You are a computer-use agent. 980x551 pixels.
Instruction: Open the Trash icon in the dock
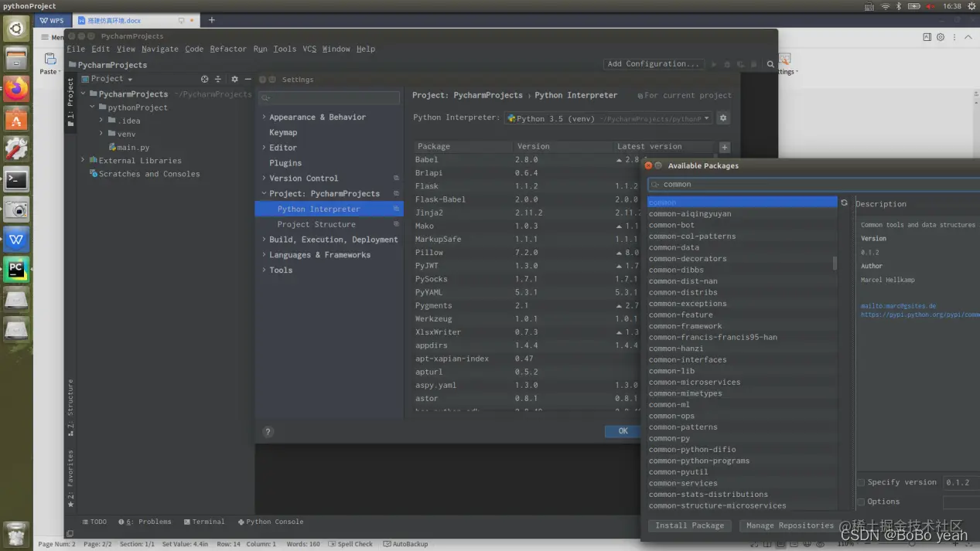click(16, 533)
